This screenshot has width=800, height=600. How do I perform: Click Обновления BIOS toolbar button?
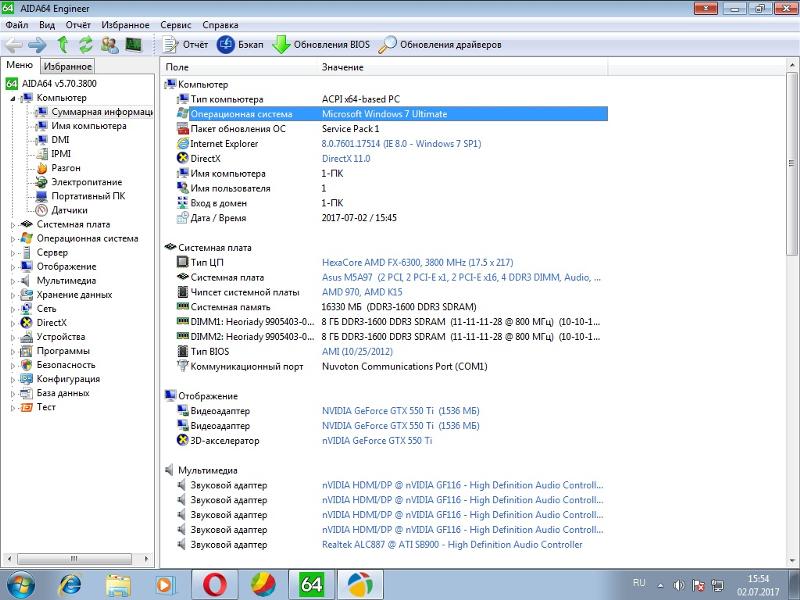[321, 45]
